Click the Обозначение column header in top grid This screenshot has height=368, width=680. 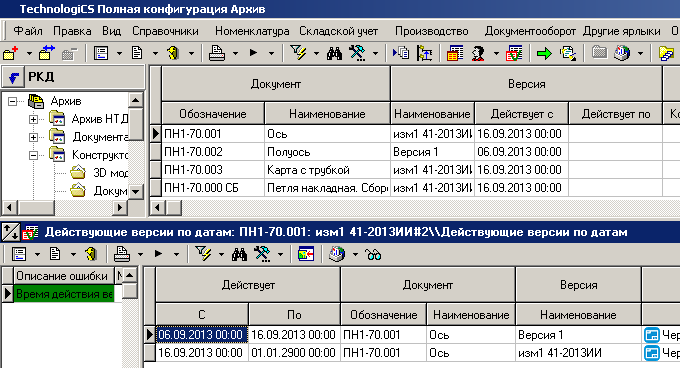pyautogui.click(x=213, y=114)
